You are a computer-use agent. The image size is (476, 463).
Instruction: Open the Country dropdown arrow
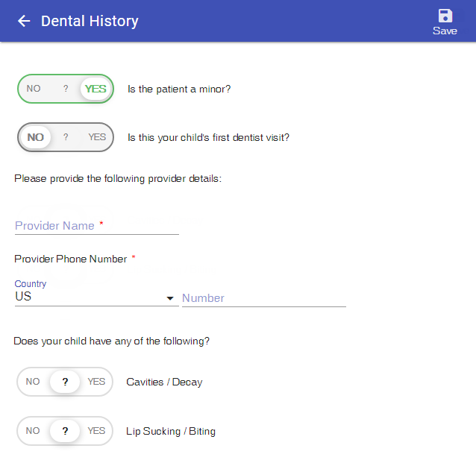point(170,298)
